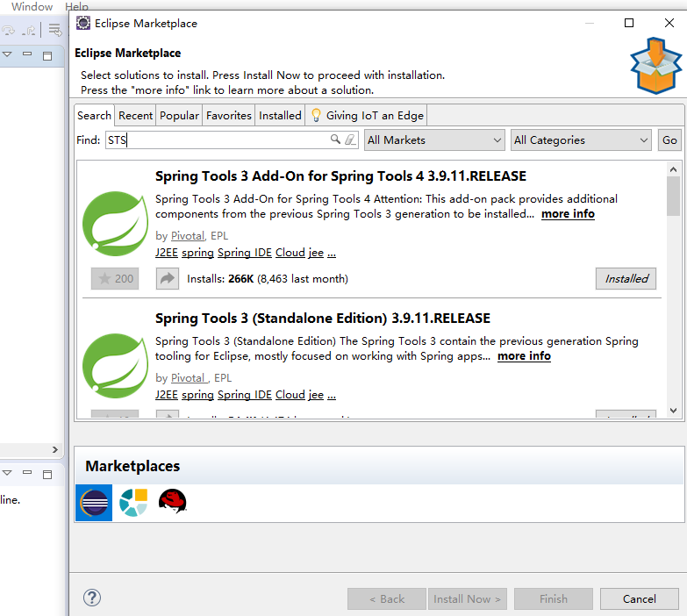Screen dimensions: 687x616
Task: Open Pivotal link under Standalone Edition
Action: (190, 377)
